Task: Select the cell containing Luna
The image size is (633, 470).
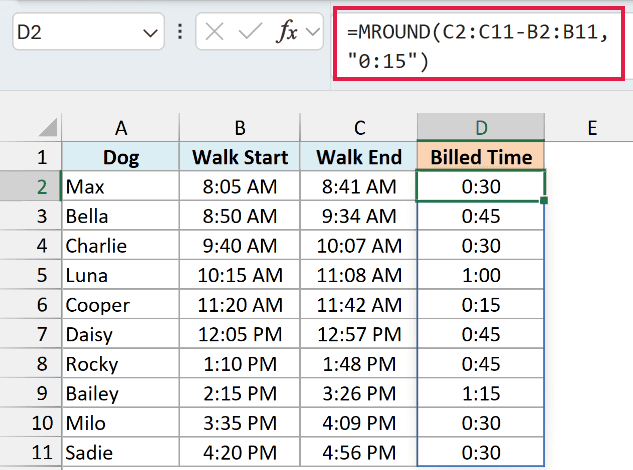Action: [120, 275]
